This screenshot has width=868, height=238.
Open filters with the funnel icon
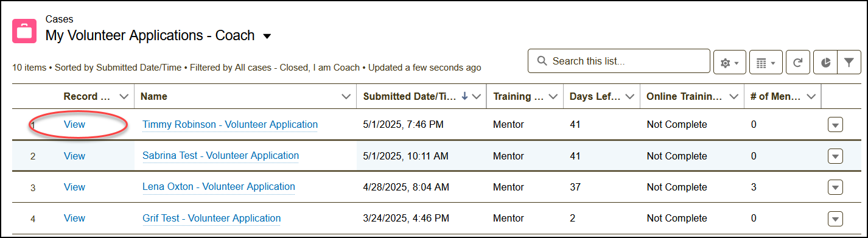click(x=849, y=63)
